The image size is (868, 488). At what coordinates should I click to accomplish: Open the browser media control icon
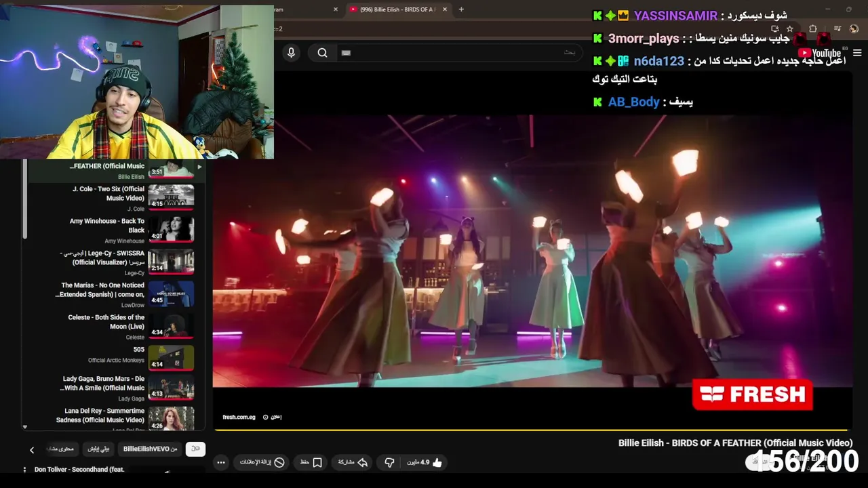[x=837, y=28]
